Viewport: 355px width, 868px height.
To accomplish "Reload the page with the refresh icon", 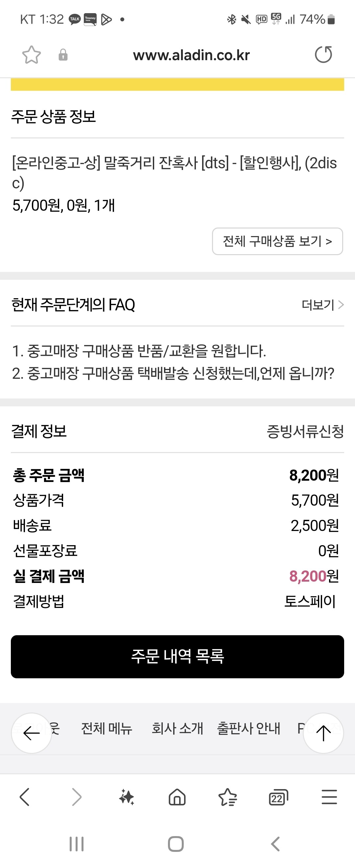I will coord(323,55).
